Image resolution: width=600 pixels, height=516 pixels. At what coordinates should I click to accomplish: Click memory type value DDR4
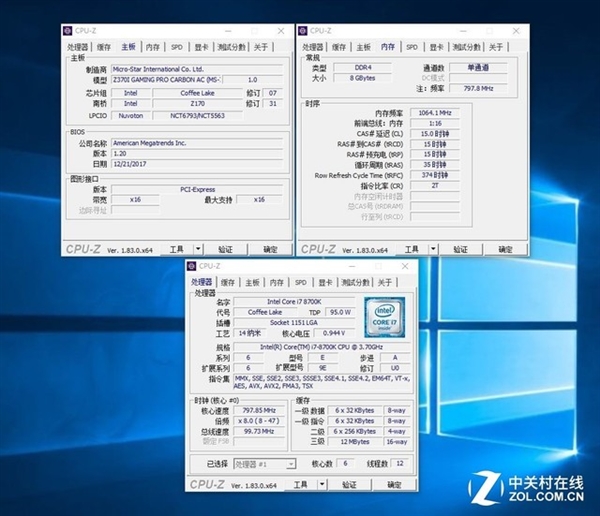(x=362, y=67)
